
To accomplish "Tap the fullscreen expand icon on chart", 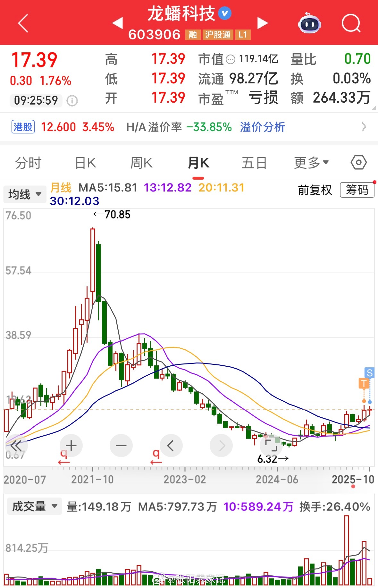I will (x=271, y=446).
